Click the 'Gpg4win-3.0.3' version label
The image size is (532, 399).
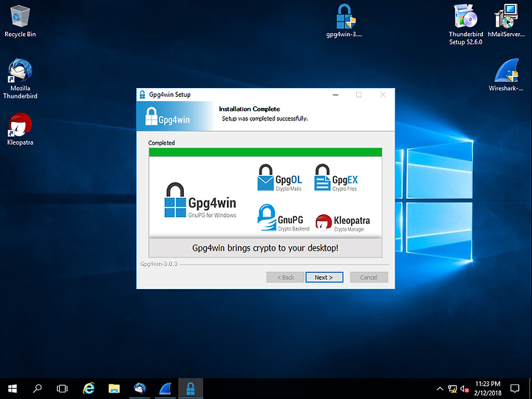pyautogui.click(x=159, y=264)
